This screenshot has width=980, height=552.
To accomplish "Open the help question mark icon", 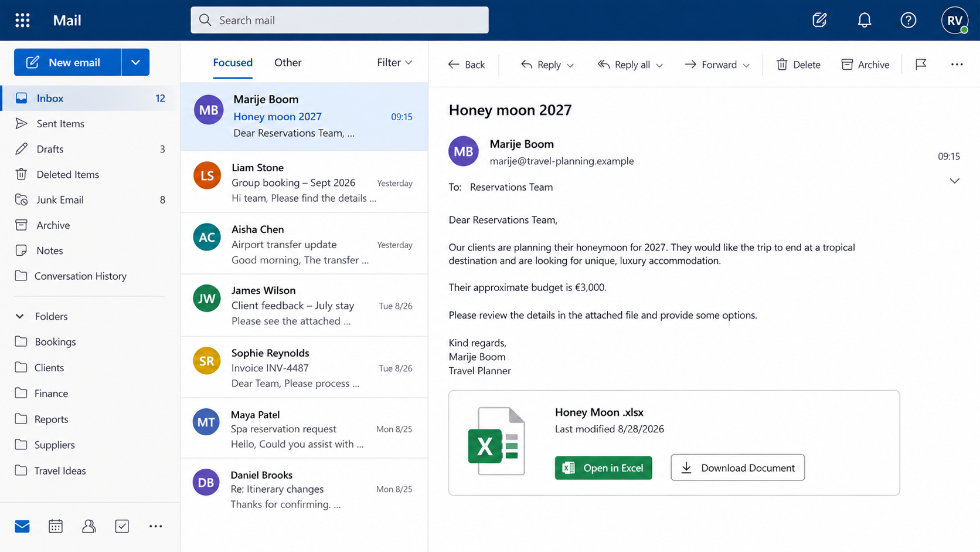I will pyautogui.click(x=908, y=20).
